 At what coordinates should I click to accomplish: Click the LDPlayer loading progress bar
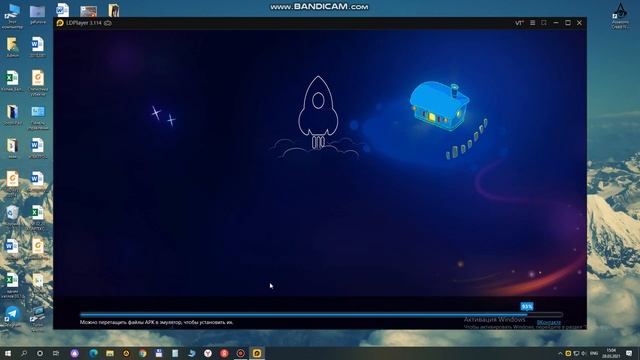tap(321, 315)
